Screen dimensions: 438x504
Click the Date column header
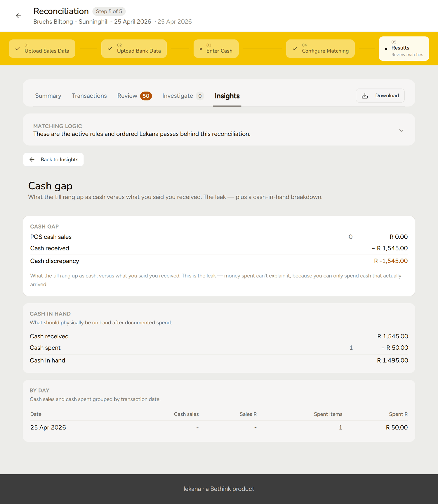(x=36, y=414)
